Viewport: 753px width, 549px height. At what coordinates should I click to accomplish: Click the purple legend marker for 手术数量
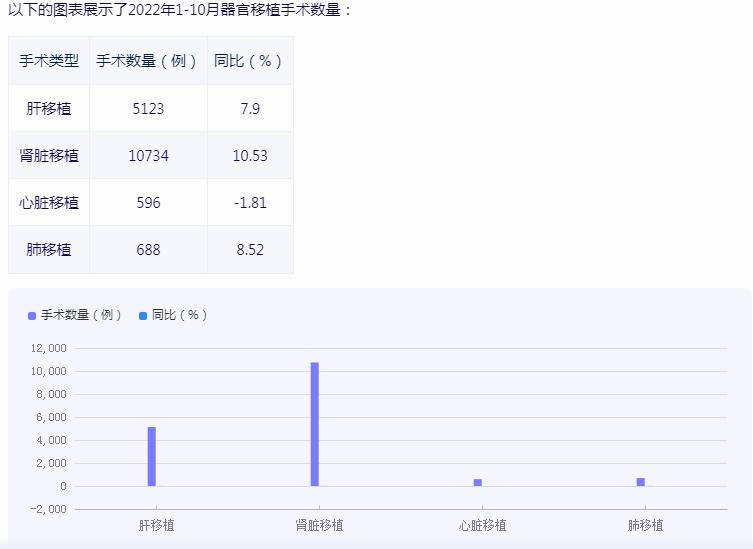(x=32, y=316)
